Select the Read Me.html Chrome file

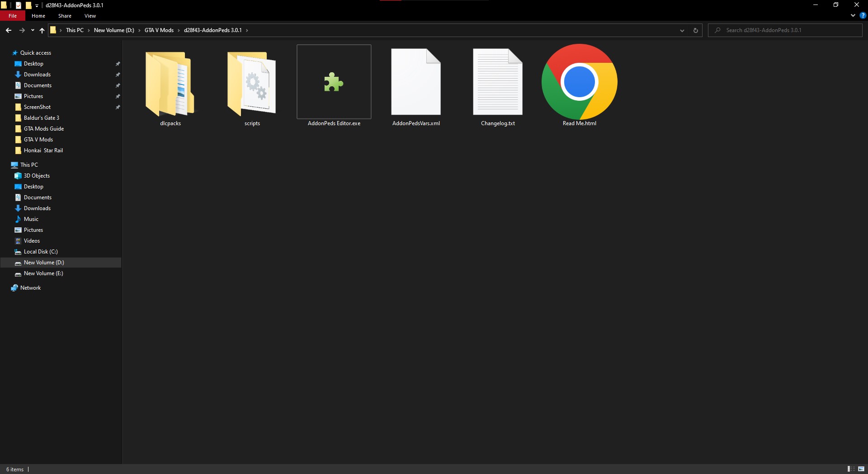[579, 83]
